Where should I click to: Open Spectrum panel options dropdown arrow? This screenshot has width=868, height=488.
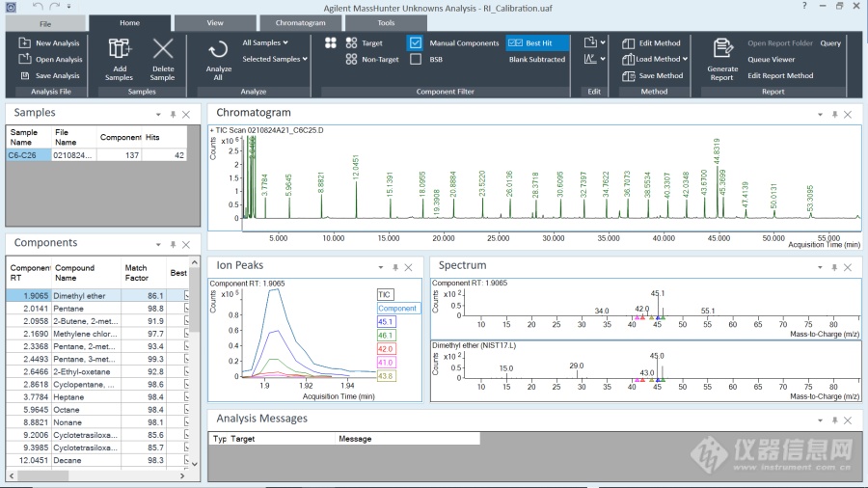820,267
